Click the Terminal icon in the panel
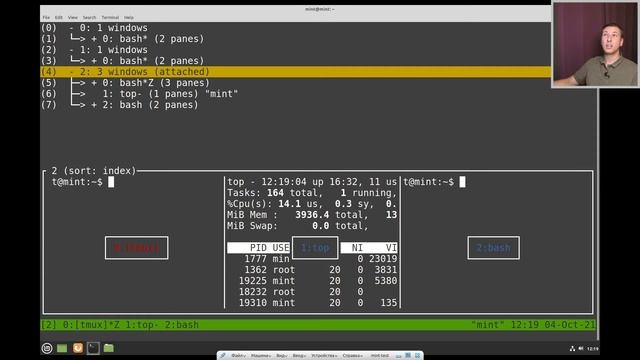The image size is (640, 360). [93, 348]
